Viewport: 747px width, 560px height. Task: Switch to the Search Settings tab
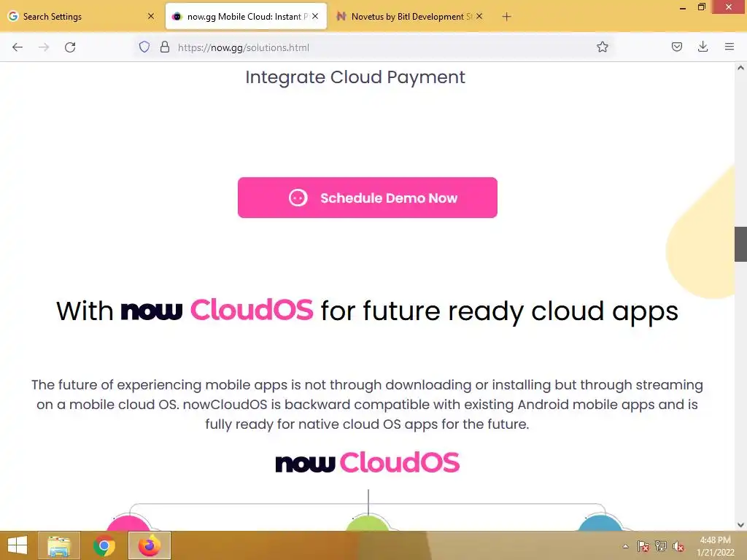pos(82,17)
